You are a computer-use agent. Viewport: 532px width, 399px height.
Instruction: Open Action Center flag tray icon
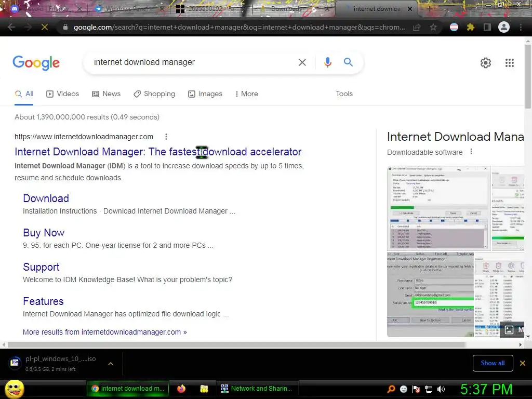416,389
